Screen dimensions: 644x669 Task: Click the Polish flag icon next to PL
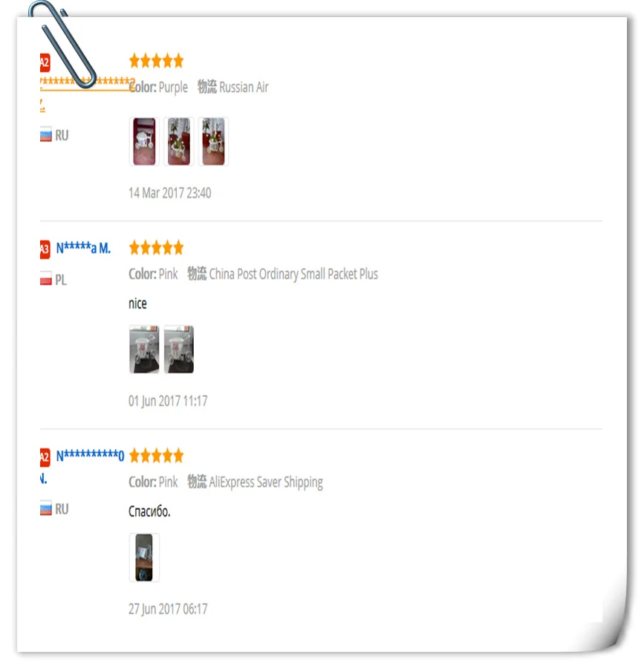tap(46, 278)
